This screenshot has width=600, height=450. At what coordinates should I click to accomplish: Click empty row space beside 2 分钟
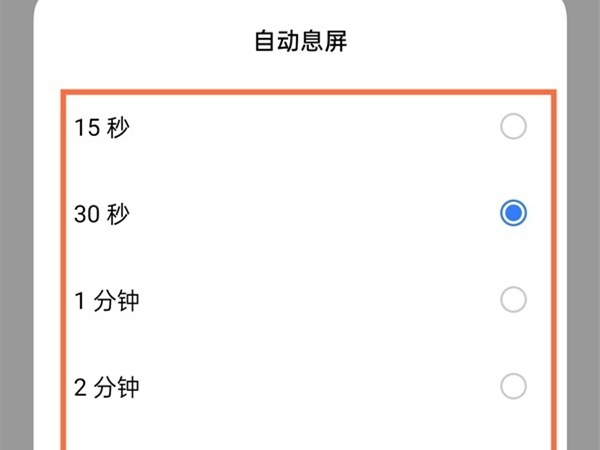coord(300,386)
